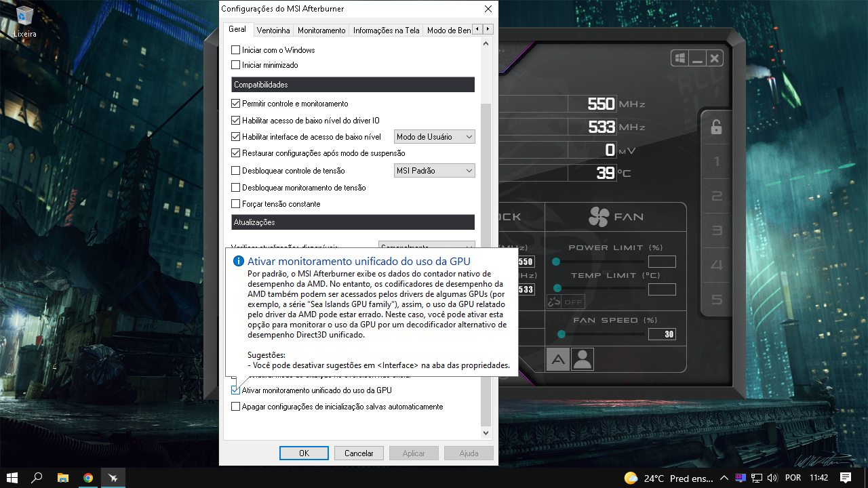Confirm settings with OK button
The height and width of the screenshot is (488, 868).
(304, 453)
